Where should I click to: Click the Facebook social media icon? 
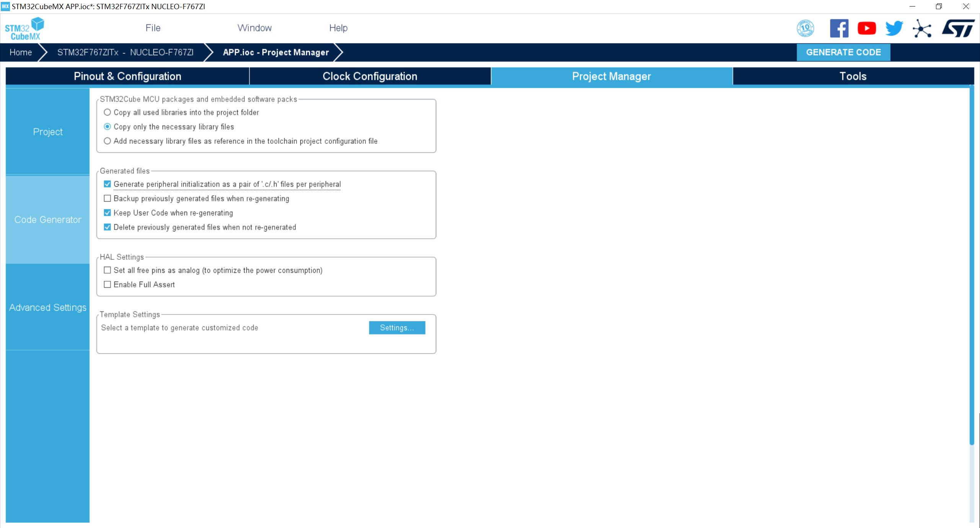[x=839, y=29]
